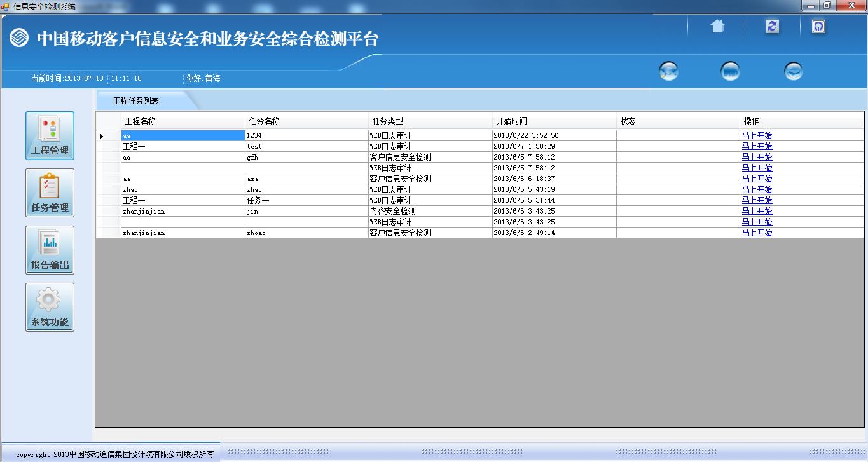Image resolution: width=868 pixels, height=462 pixels.
Task: Click the 操作 column header
Action: pyautogui.click(x=802, y=121)
